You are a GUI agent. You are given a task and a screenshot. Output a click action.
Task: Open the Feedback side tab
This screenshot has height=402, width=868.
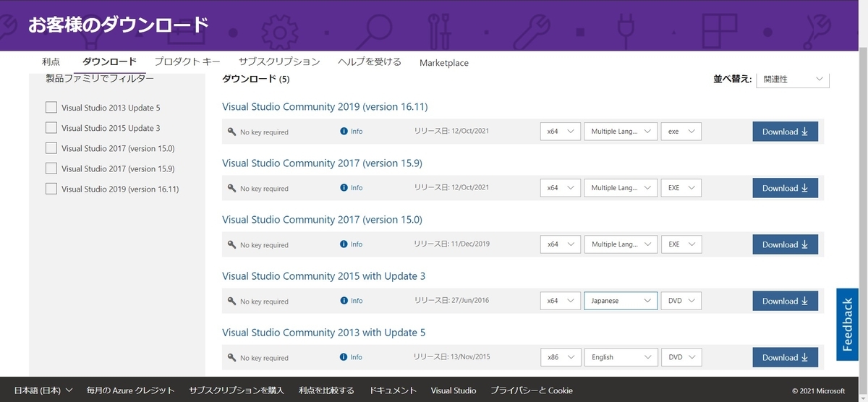click(848, 324)
